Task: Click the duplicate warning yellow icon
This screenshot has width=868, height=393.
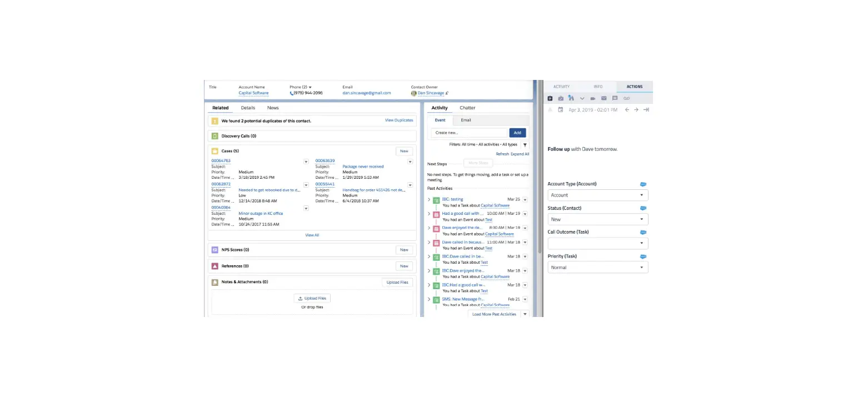Action: [x=214, y=120]
